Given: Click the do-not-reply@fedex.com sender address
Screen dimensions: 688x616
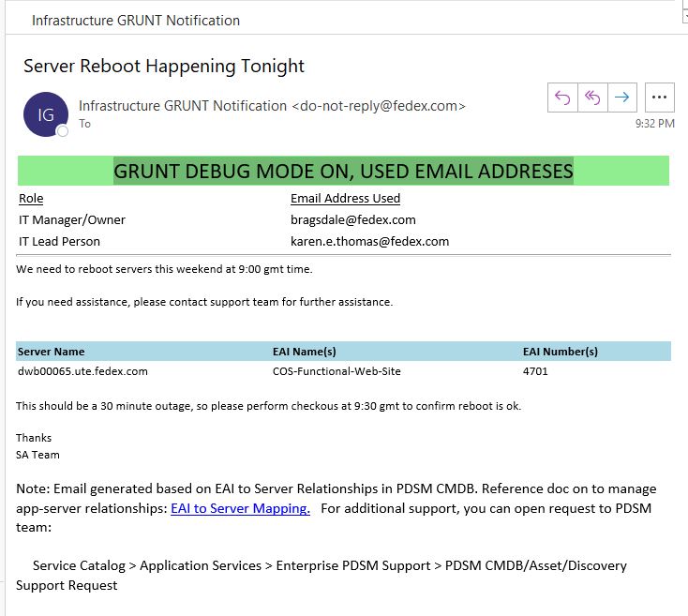Looking at the screenshot, I should (378, 106).
